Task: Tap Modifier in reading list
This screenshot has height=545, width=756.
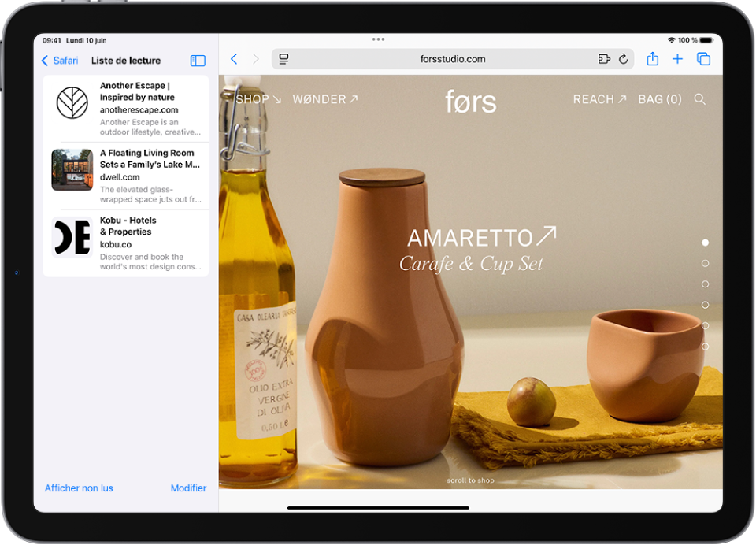Action: 188,488
